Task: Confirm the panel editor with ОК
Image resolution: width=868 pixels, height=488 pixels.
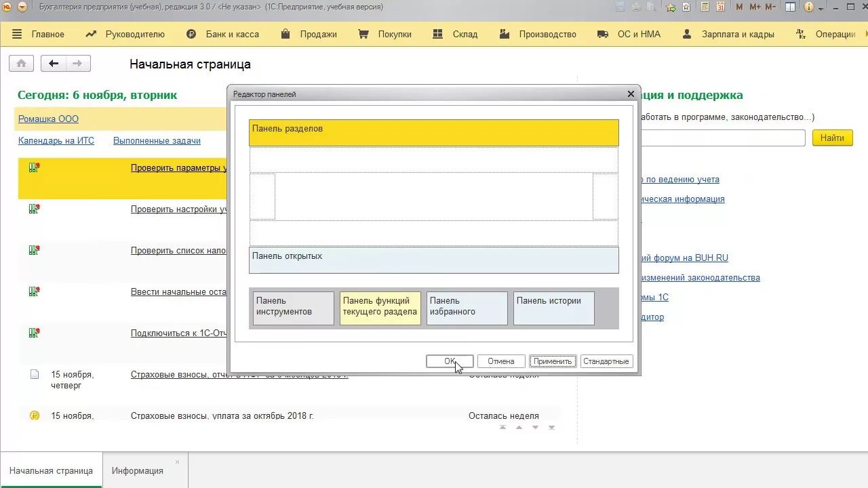Action: point(450,361)
